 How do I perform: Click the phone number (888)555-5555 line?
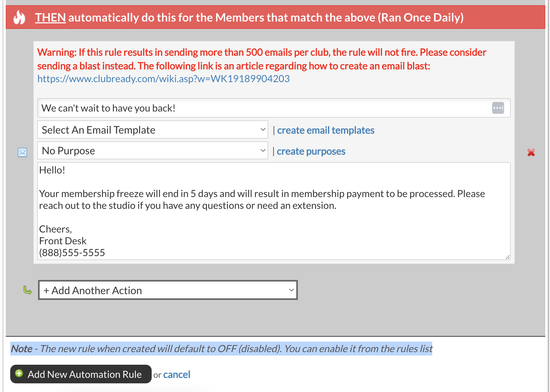pos(72,253)
